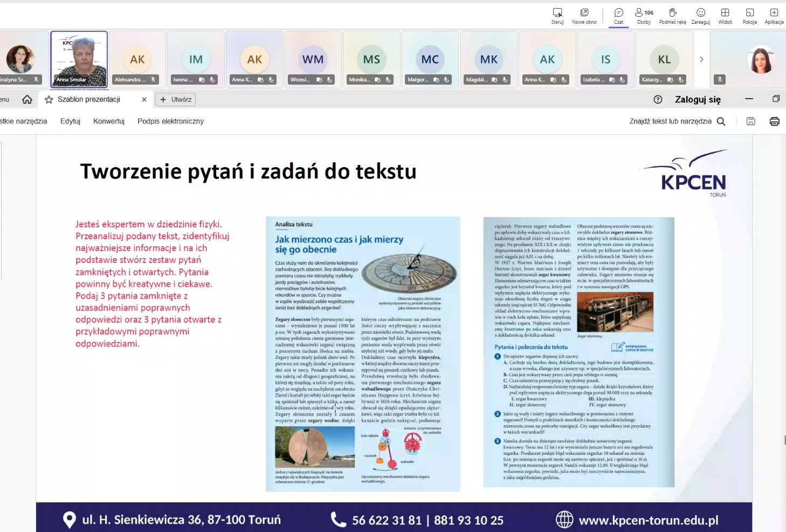786x532 pixels.
Task: Open the help question mark icon
Action: pyautogui.click(x=658, y=100)
